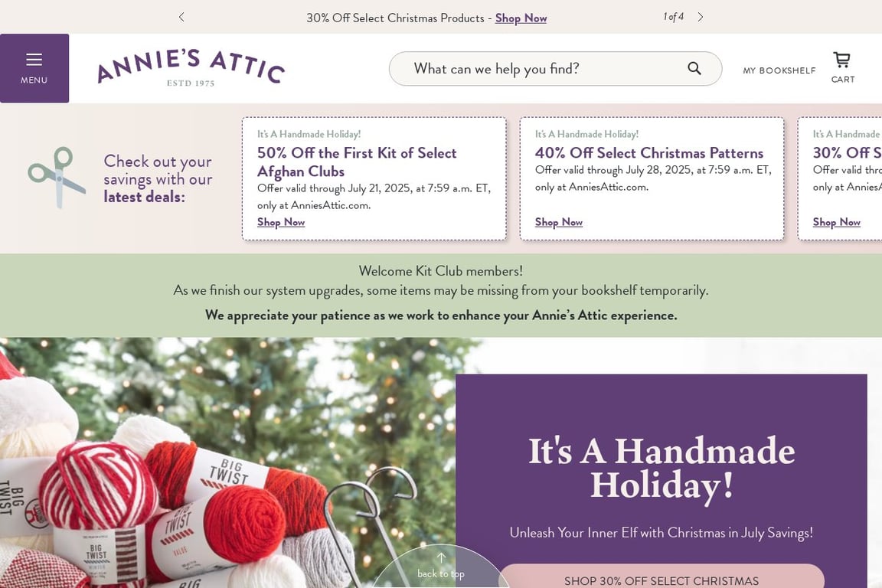
Task: Open Shop Now under 50% Off Afghan Clubs
Action: [280, 222]
